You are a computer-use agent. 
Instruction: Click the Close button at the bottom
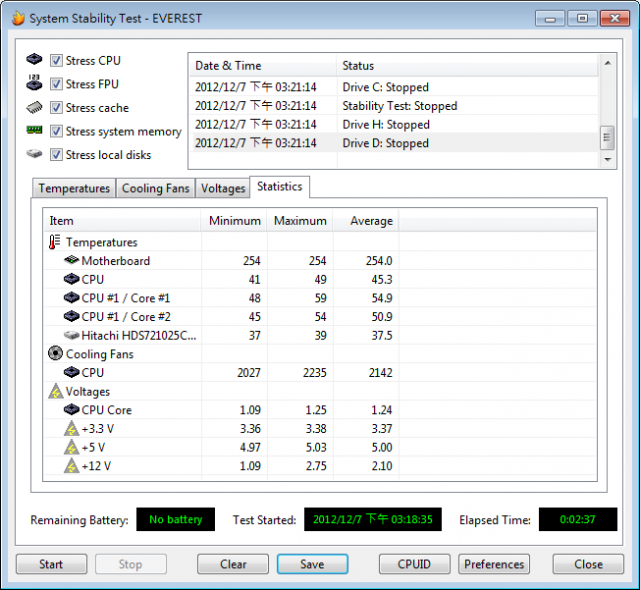coord(588,564)
